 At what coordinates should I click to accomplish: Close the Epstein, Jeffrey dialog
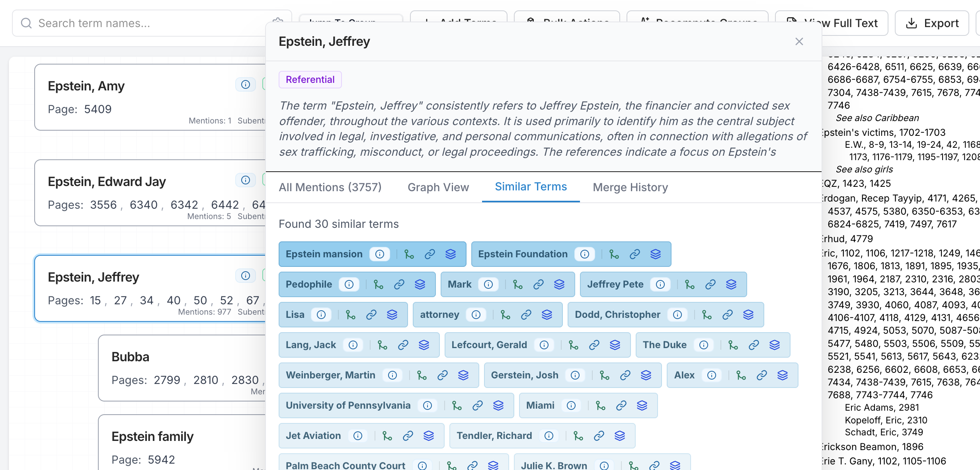click(x=799, y=41)
